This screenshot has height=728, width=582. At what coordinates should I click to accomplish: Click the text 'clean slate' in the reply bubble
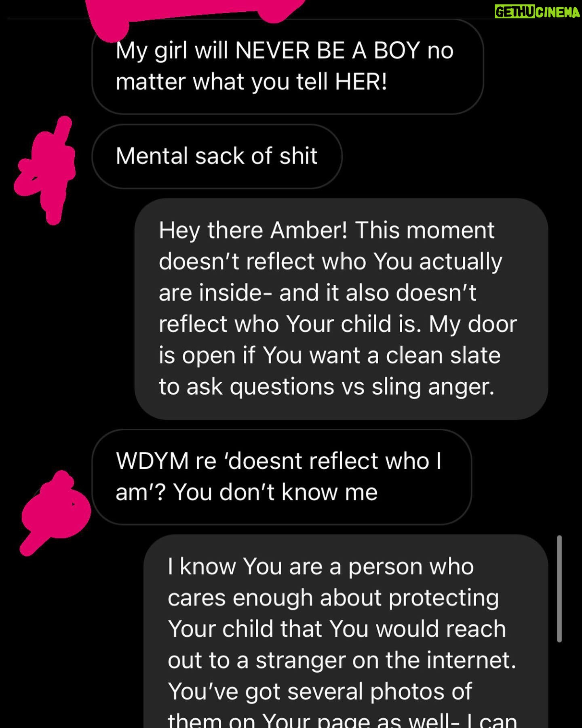[x=443, y=356]
